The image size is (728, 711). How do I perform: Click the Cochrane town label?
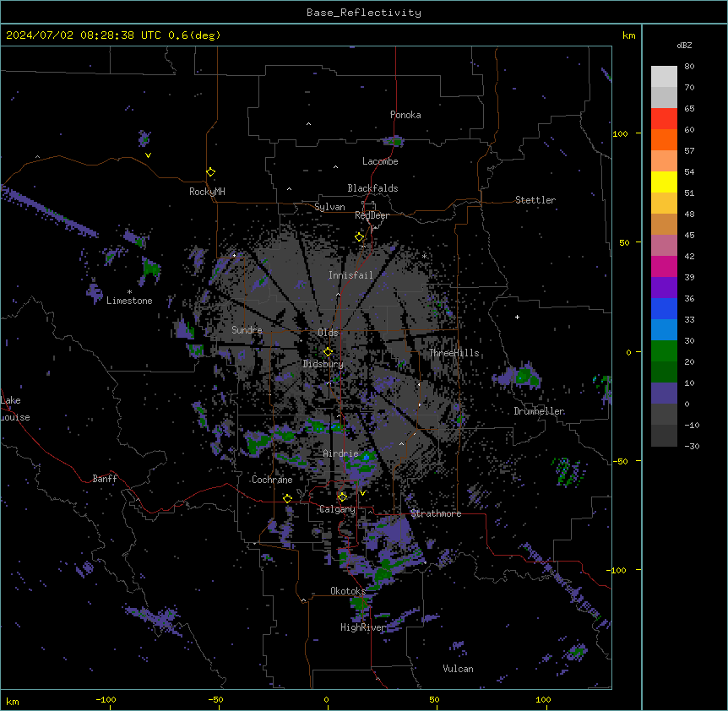(272, 480)
